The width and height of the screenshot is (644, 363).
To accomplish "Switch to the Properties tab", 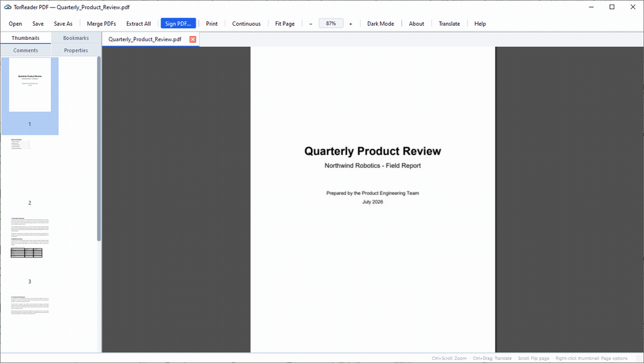I will pos(76,50).
